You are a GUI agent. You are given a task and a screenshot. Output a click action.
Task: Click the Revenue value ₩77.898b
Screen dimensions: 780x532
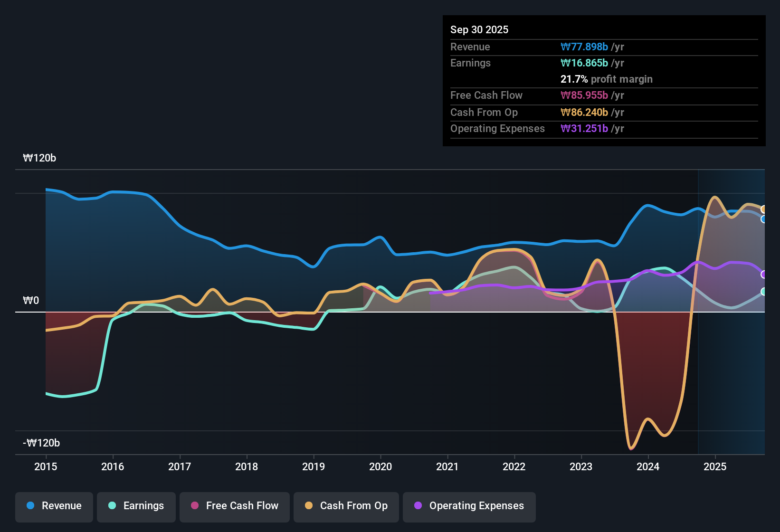click(585, 47)
